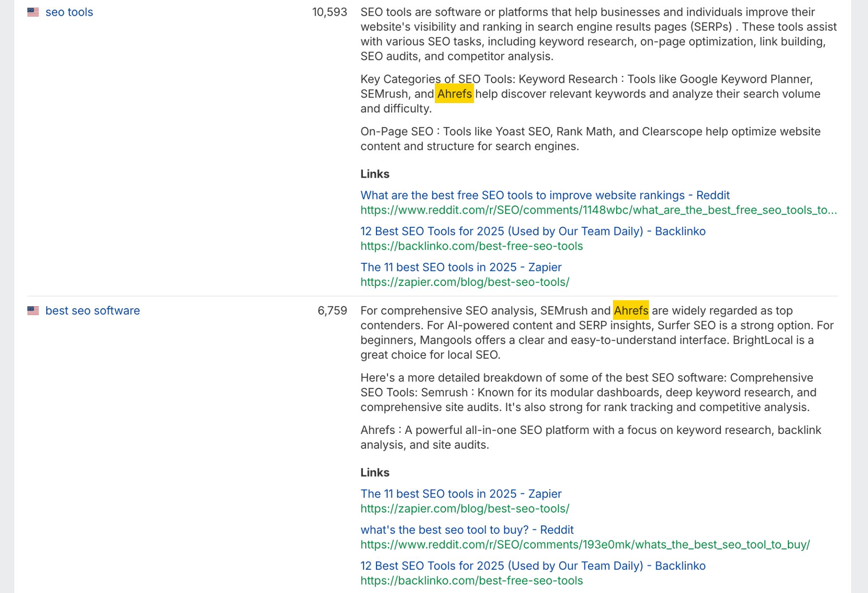Open Reddit best free SEO tools title link

(545, 195)
